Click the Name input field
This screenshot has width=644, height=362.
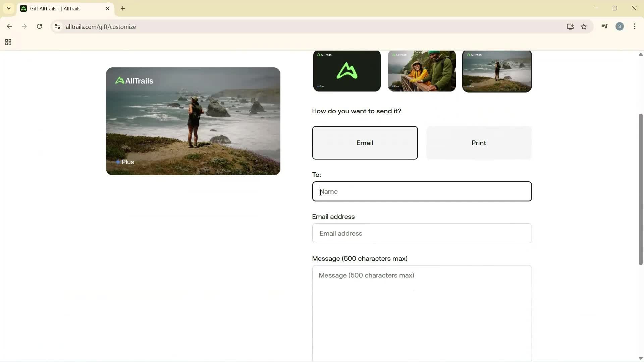[422, 191]
